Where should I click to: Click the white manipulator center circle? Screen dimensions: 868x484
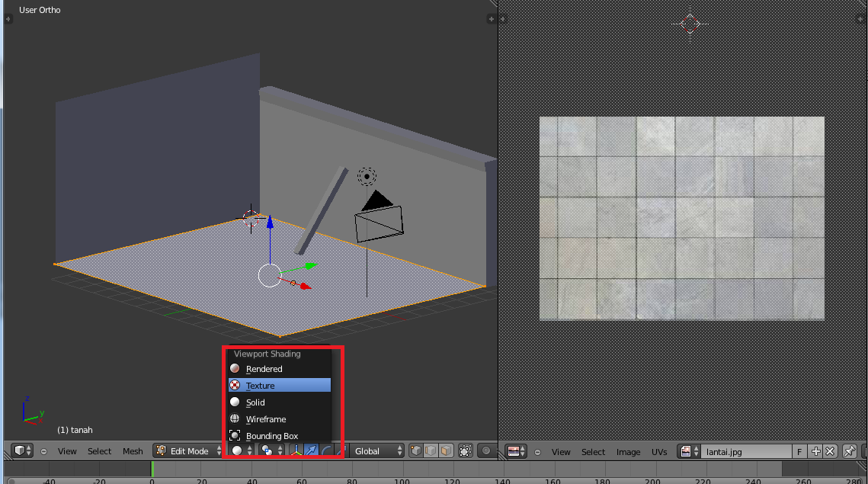[270, 276]
